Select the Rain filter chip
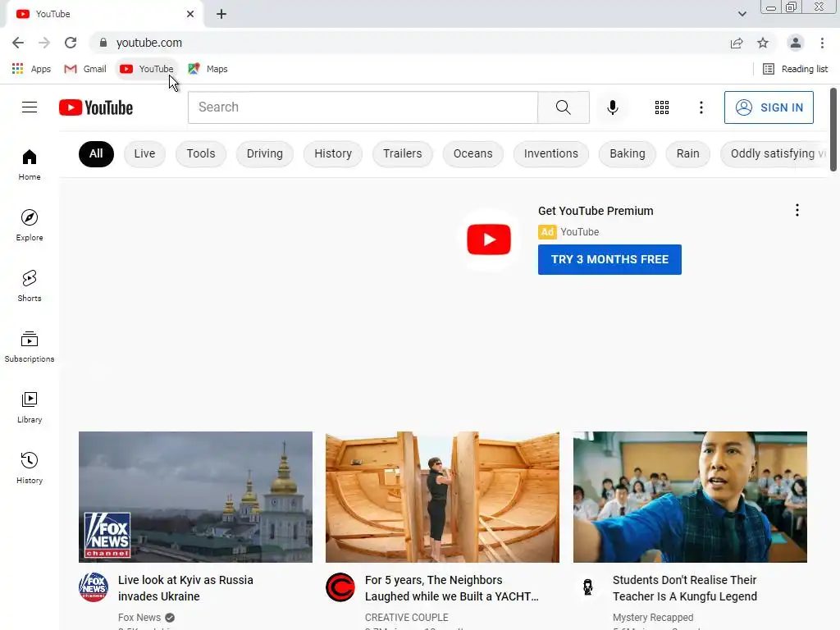Screen dimensions: 840x630 [x=688, y=153]
